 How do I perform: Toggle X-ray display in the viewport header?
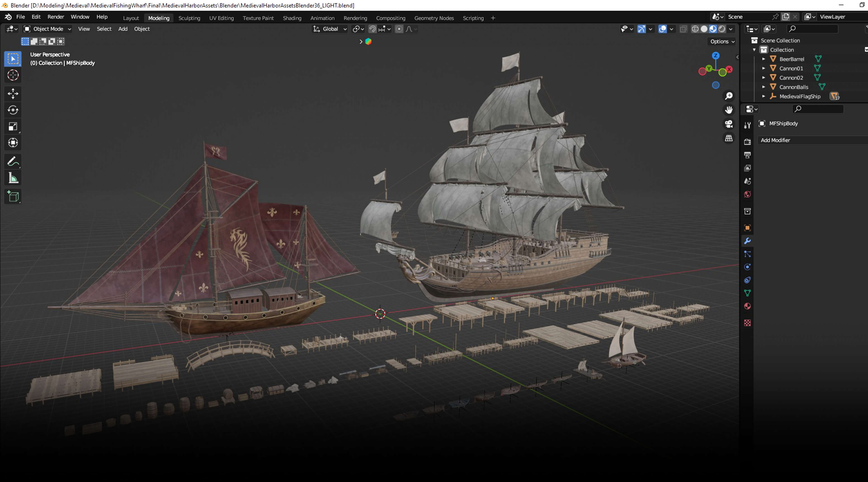pyautogui.click(x=683, y=29)
